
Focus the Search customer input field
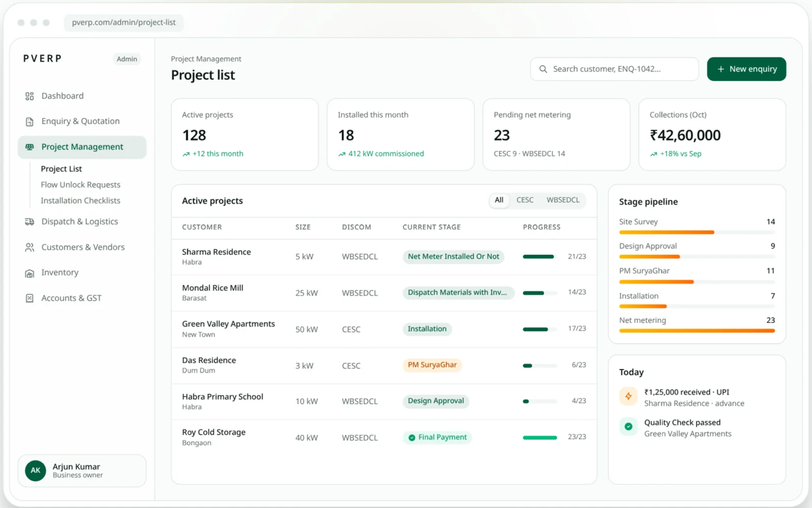click(615, 69)
